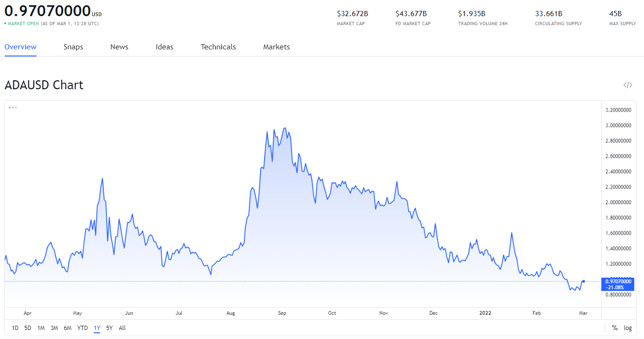Select the 5D time range
This screenshot has height=339, width=644.
[28, 328]
